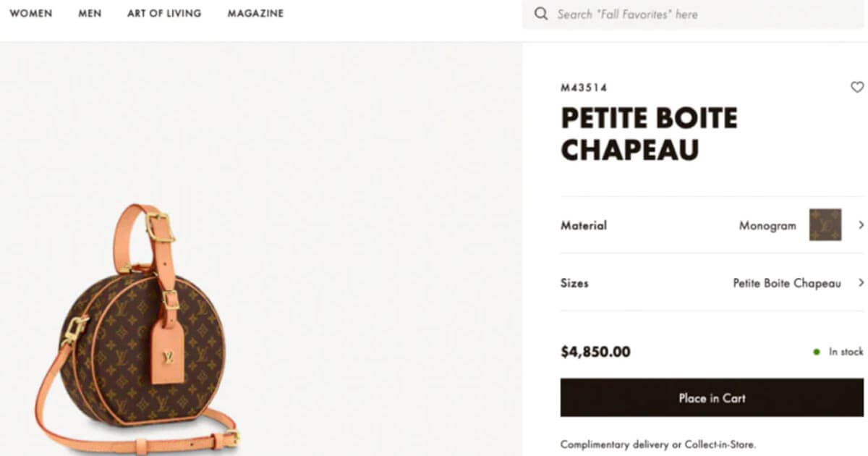This screenshot has height=456, width=868.
Task: Open the Petite Boite Chapeau size selector
Action: click(x=787, y=283)
